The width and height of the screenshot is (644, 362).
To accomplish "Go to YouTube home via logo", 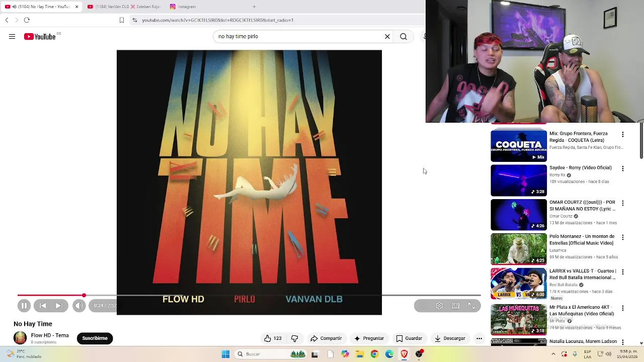I will pyautogui.click(x=40, y=37).
